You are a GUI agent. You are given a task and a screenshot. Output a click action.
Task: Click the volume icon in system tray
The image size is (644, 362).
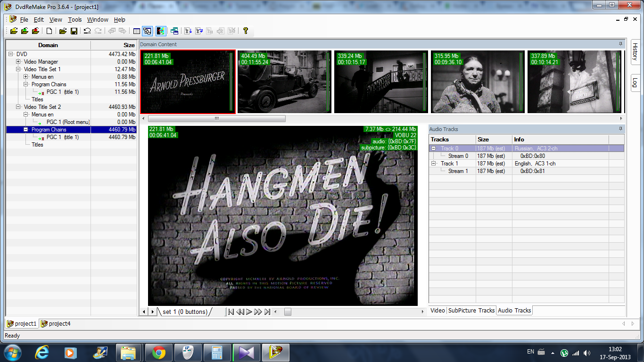coord(586,353)
